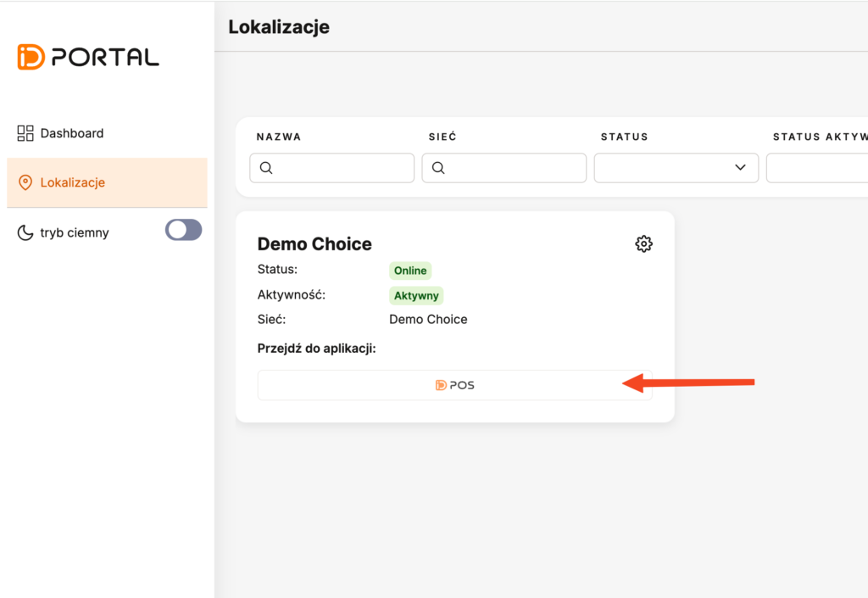Click the magnifier icon in Sieć filter
This screenshot has width=868, height=598.
point(438,168)
